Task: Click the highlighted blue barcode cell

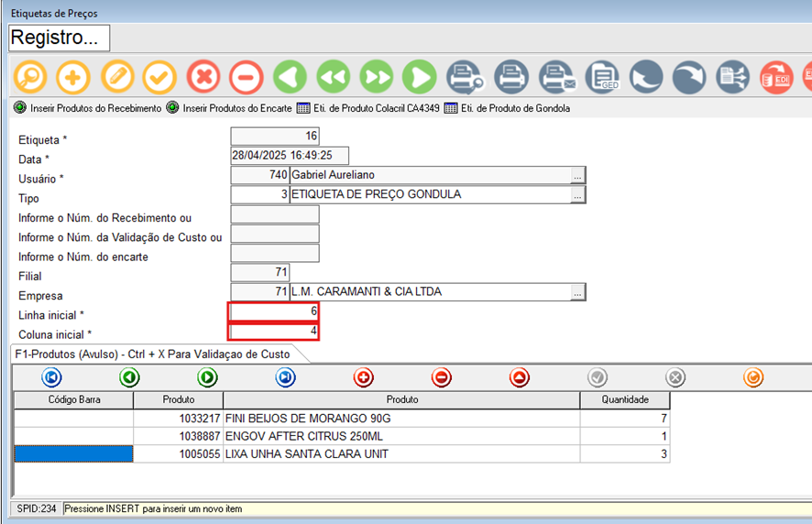Action: coord(73,454)
